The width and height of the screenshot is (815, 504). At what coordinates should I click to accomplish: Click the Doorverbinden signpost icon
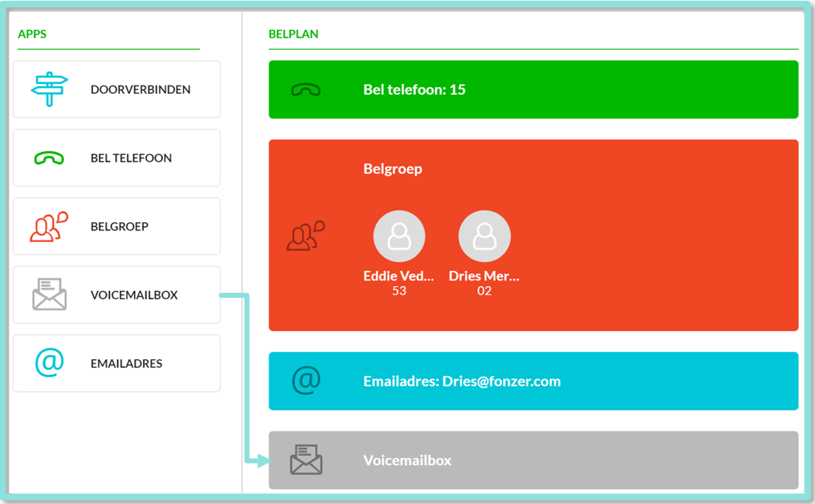(49, 89)
